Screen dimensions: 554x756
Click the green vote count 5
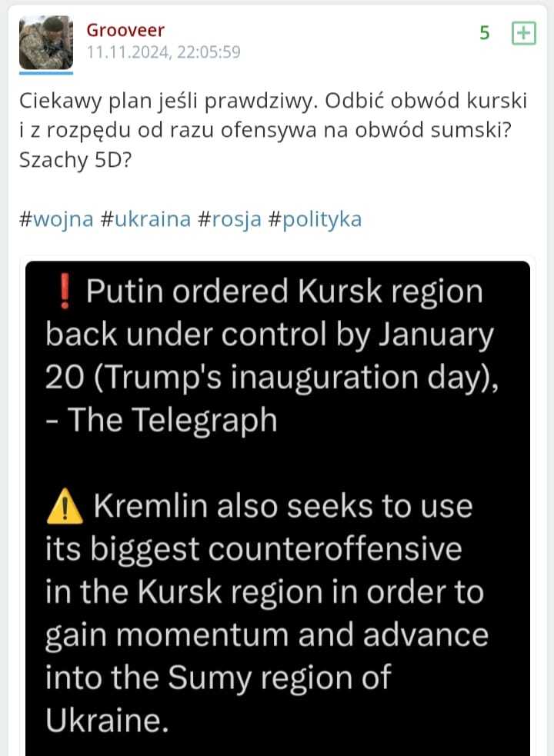(485, 33)
